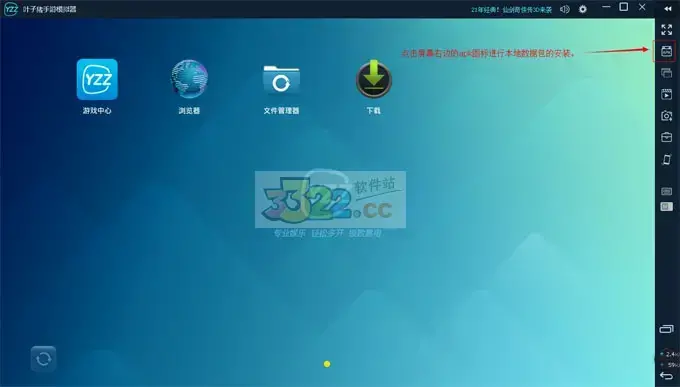Click the APK install icon in sidebar
The width and height of the screenshot is (680, 387).
[x=667, y=51]
